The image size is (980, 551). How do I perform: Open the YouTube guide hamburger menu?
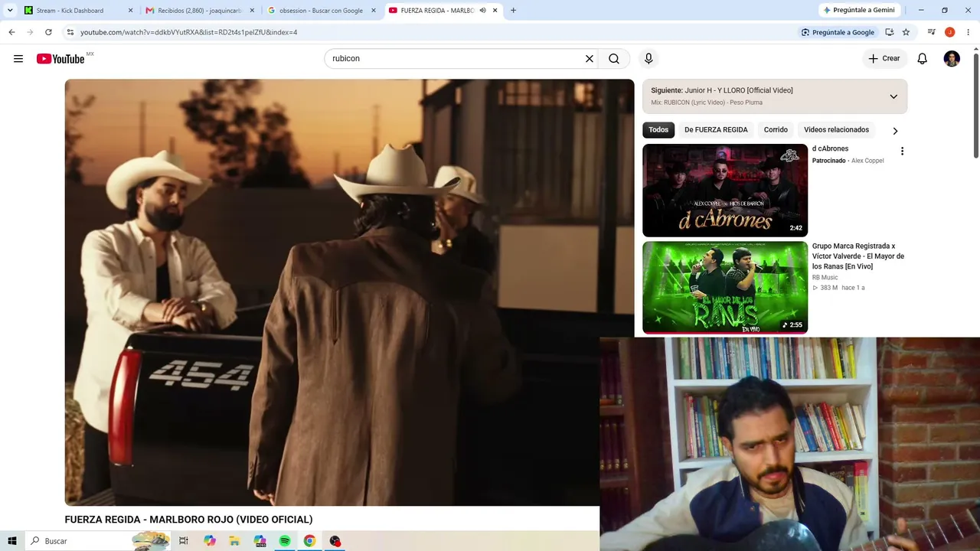(18, 59)
